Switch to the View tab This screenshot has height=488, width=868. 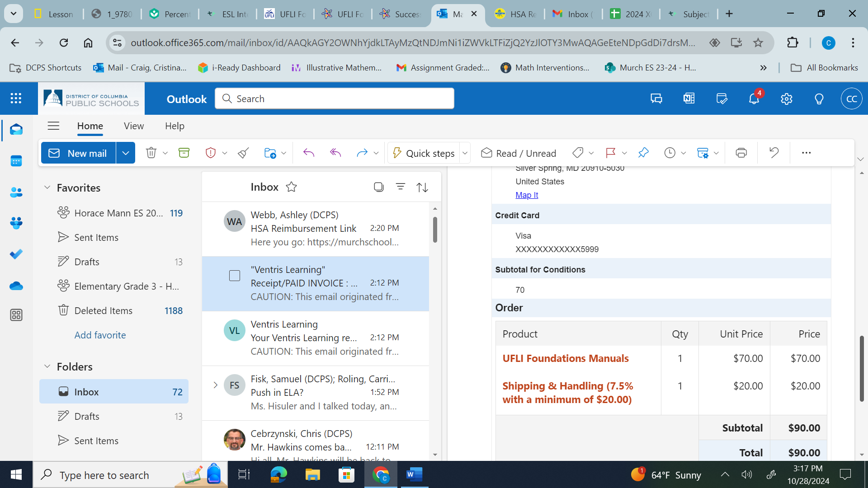[x=134, y=126]
